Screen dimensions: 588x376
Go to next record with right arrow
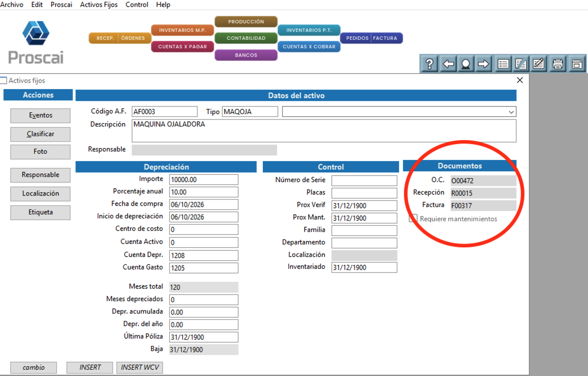tap(484, 64)
